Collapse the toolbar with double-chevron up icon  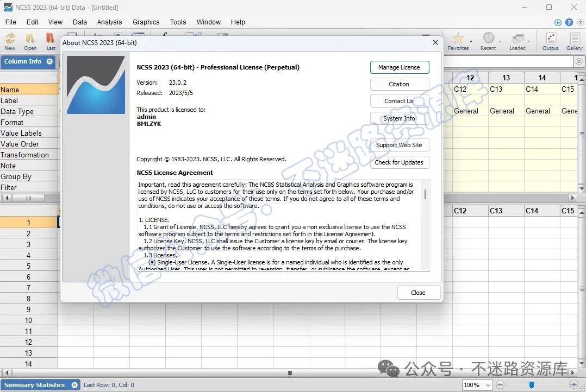point(581,22)
